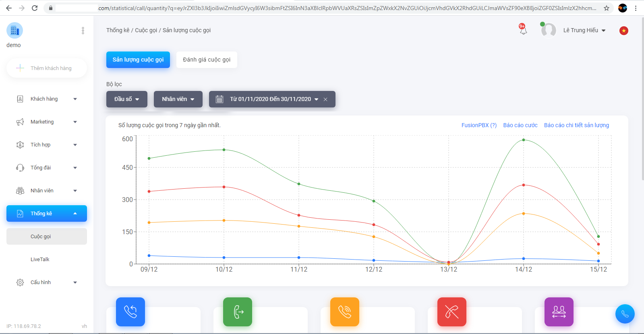Open the notifications bell with 9+ badge
Image resolution: width=644 pixels, height=334 pixels.
click(523, 29)
